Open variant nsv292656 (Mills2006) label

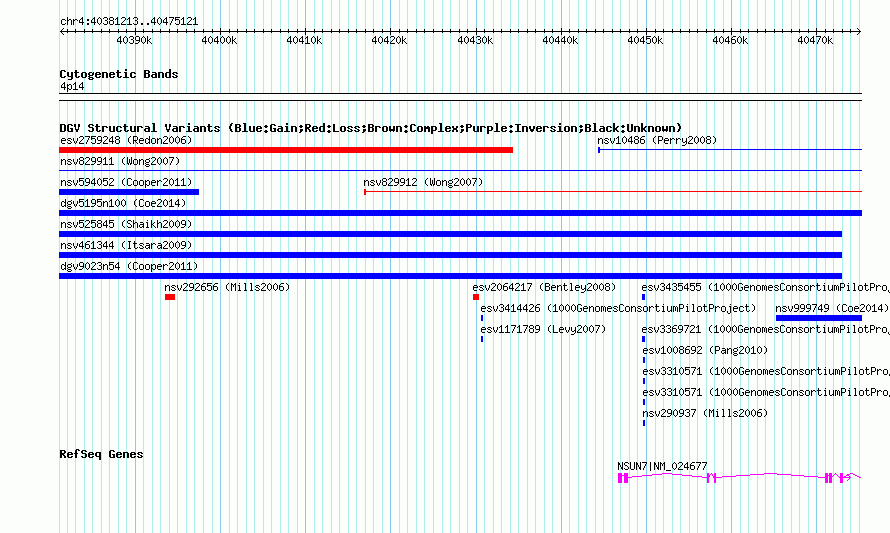[227, 287]
